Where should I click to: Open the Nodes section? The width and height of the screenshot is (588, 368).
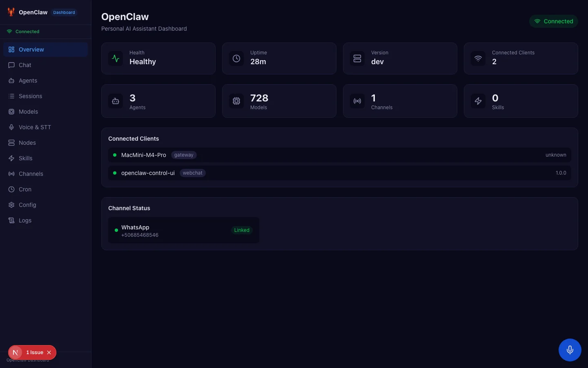(x=27, y=143)
